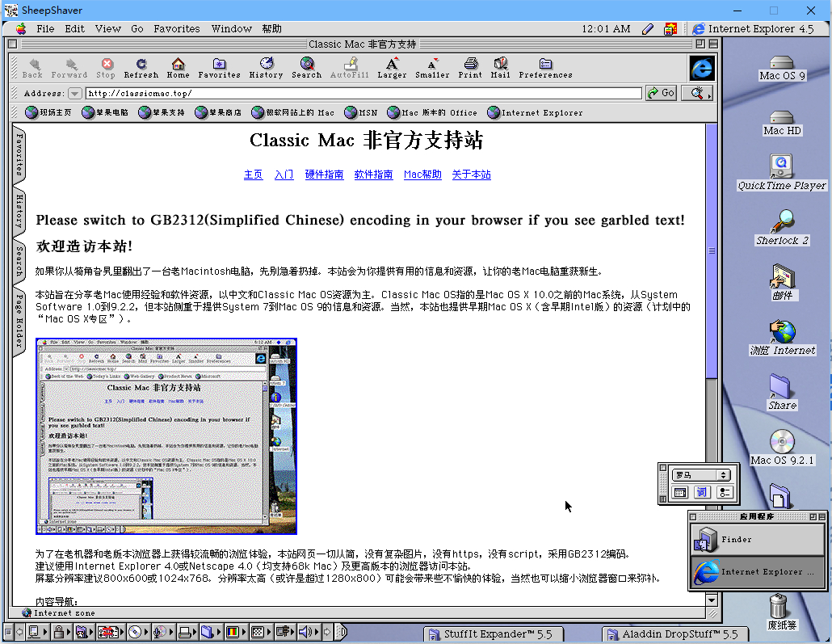Viewport: 832px width, 644px height.
Task: Click the lock control strip module
Action: (x=62, y=632)
